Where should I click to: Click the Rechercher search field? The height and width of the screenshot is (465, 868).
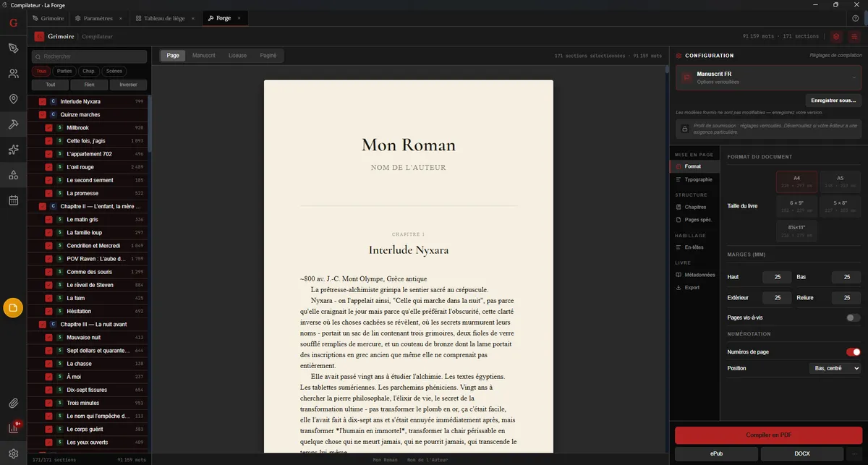point(89,56)
